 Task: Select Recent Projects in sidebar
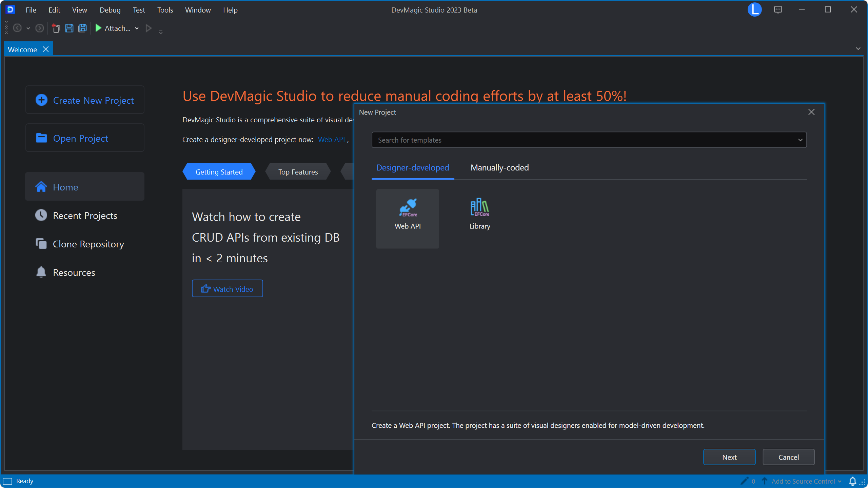pos(85,215)
